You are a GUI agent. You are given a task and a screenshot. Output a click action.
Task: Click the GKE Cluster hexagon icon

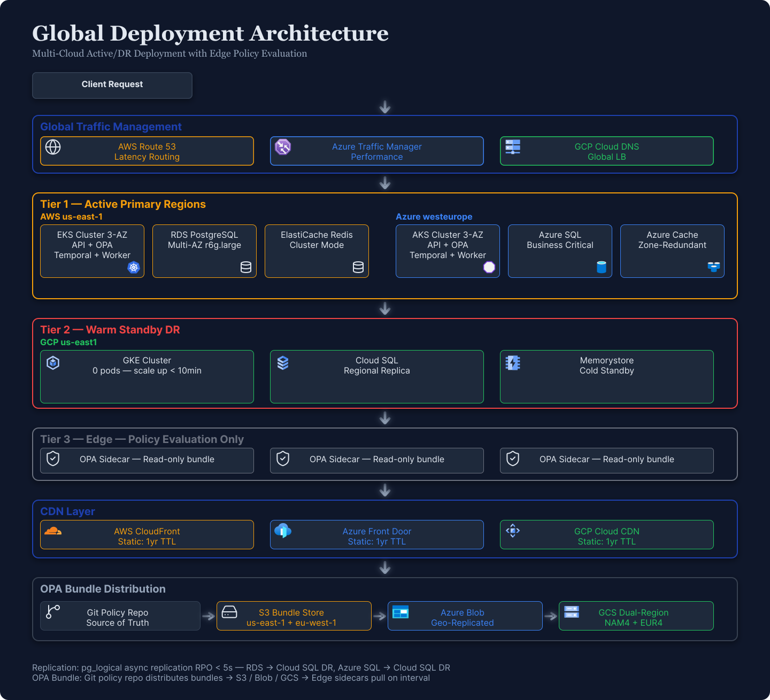coord(53,363)
